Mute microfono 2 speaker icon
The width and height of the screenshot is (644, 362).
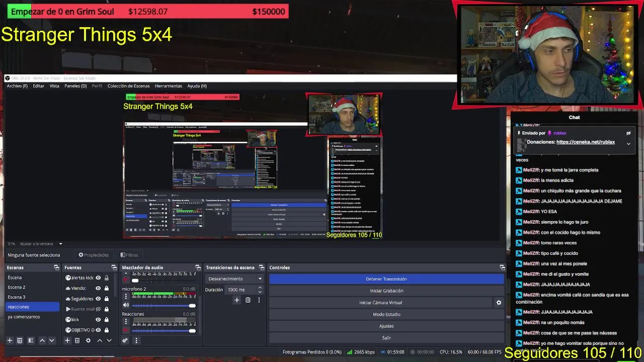pos(126,305)
